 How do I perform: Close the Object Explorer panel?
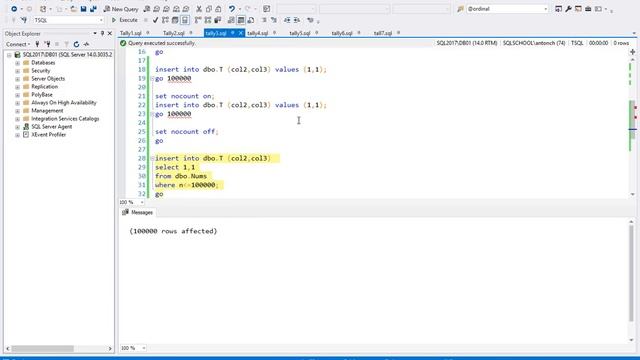(109, 33)
